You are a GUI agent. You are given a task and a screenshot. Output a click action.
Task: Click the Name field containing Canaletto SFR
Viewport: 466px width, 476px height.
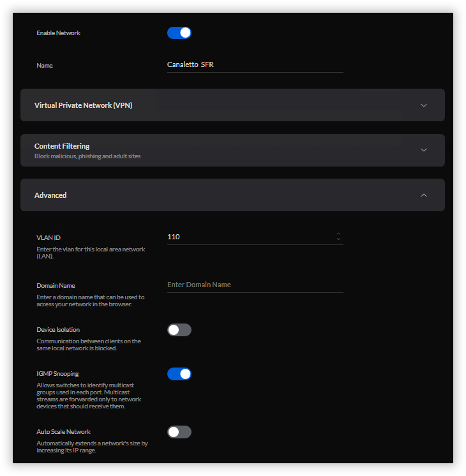[x=254, y=64]
